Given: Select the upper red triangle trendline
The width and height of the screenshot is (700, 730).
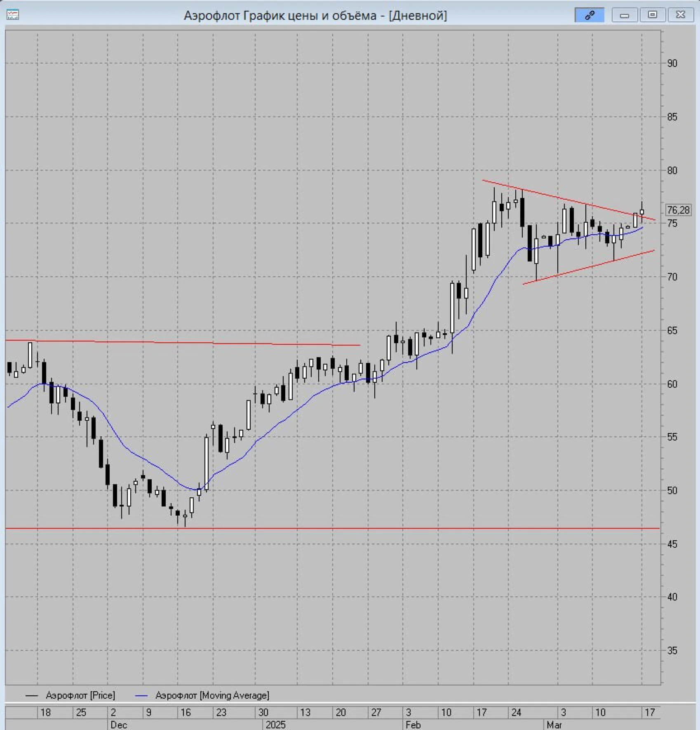Looking at the screenshot, I should coord(569,200).
